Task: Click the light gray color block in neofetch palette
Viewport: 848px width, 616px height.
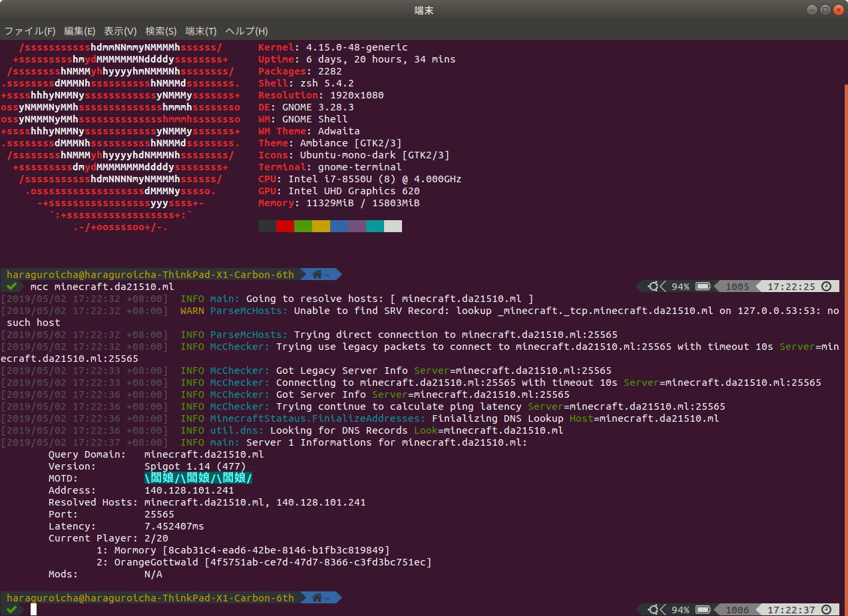Action: 393,226
